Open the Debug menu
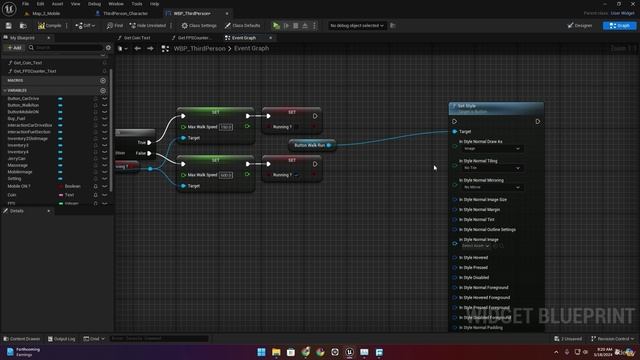 tap(94, 4)
